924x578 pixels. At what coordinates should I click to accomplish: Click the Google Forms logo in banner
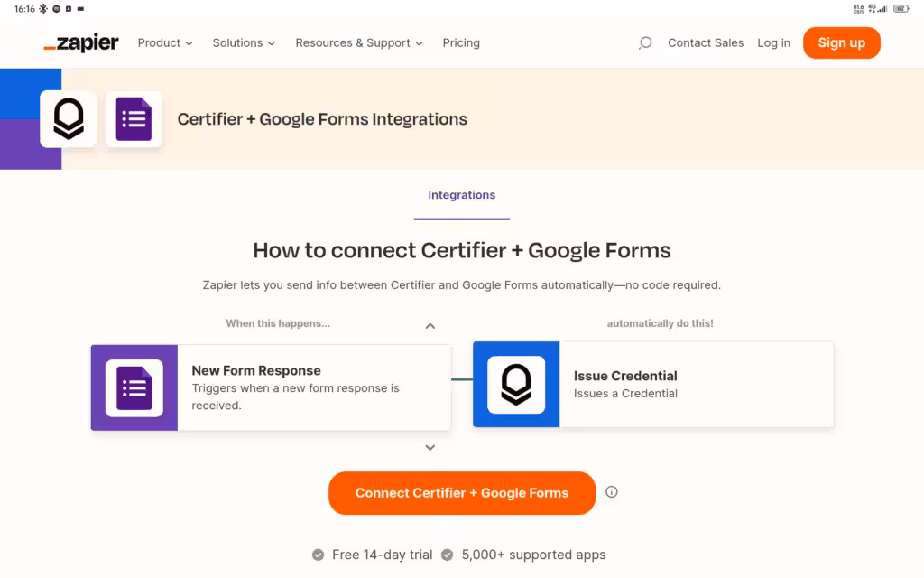tap(134, 119)
